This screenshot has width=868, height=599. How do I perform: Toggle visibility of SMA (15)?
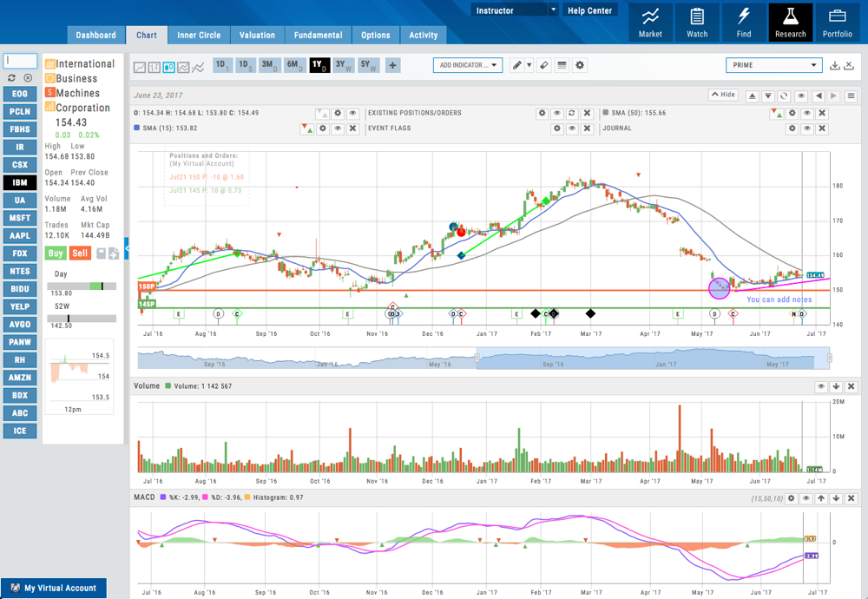[x=338, y=128]
